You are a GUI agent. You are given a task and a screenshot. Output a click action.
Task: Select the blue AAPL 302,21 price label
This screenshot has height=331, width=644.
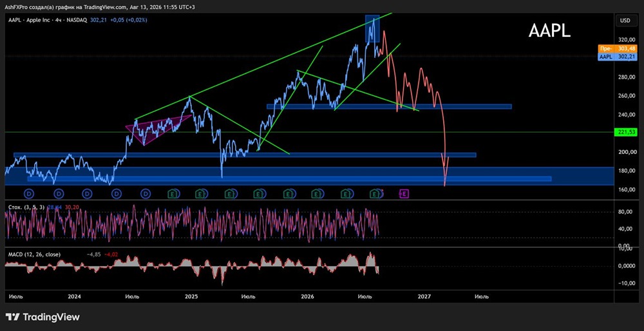(x=618, y=57)
